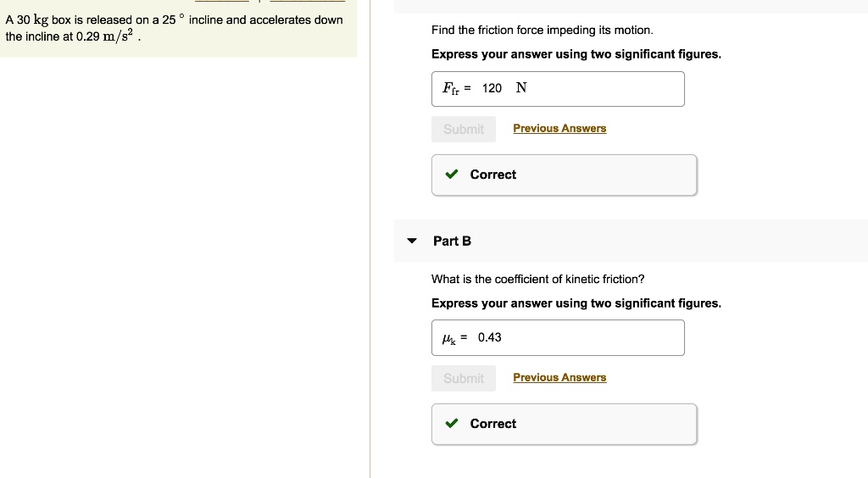Click the 'Find the friction force' question text
The width and height of the screenshot is (868, 478).
pos(542,31)
